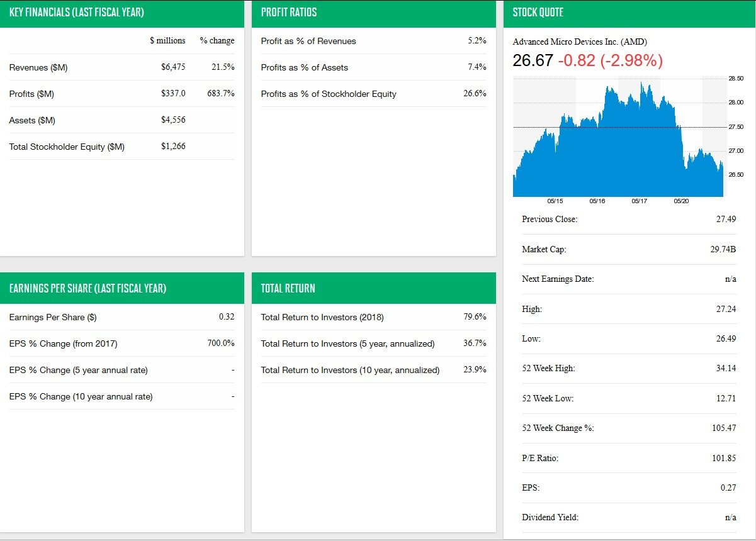Select the Dividend Yield label
Screen dimensions: 756x541
(x=550, y=518)
